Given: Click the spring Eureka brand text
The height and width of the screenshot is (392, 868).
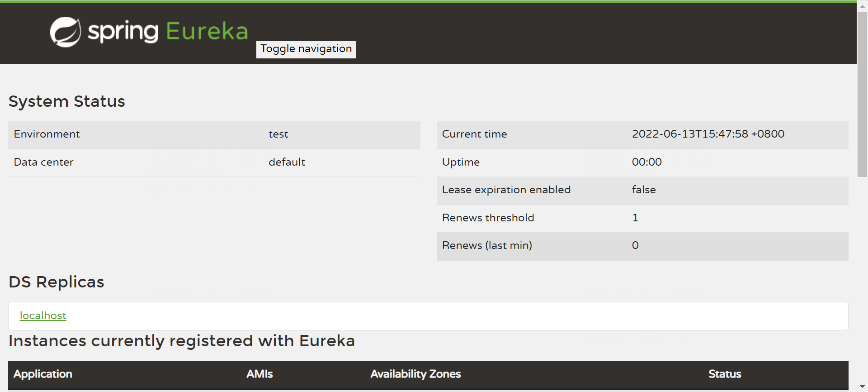Looking at the screenshot, I should coord(168,31).
